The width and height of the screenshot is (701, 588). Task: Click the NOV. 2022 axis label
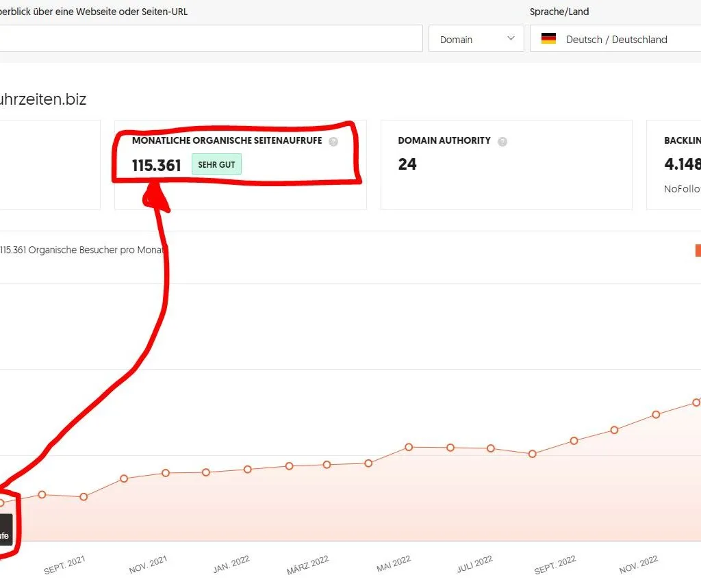pyautogui.click(x=639, y=564)
